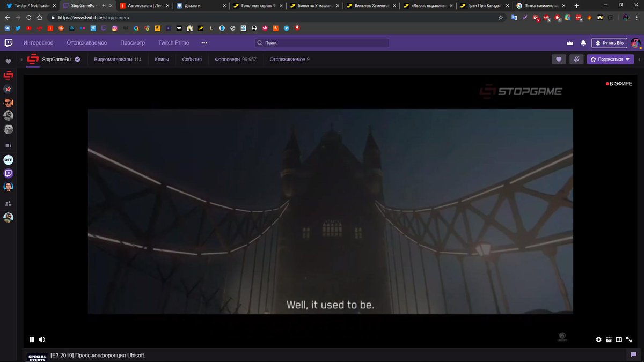Viewport: 644px width, 362px height.
Task: Toggle channel notifications with the crossed bell button
Action: (x=576, y=59)
